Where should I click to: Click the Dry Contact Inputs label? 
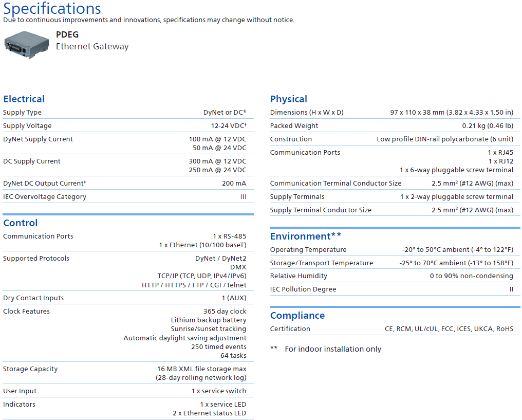pyautogui.click(x=33, y=298)
